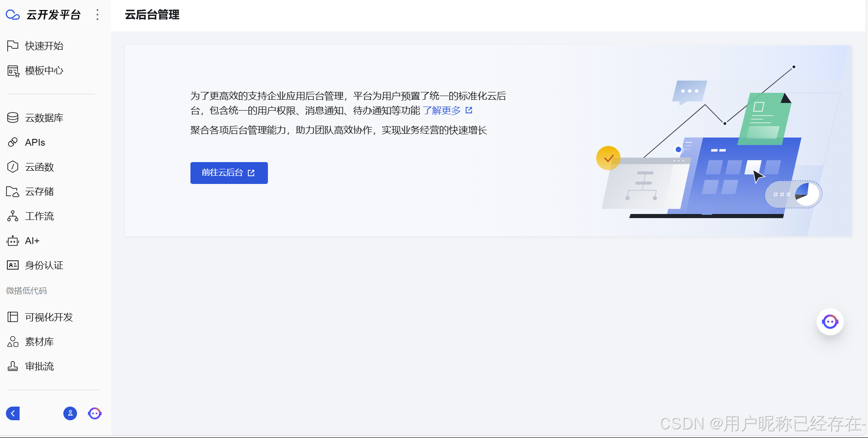Click the link icon for APIs
Screen dimensions: 868x438
click(13, 142)
